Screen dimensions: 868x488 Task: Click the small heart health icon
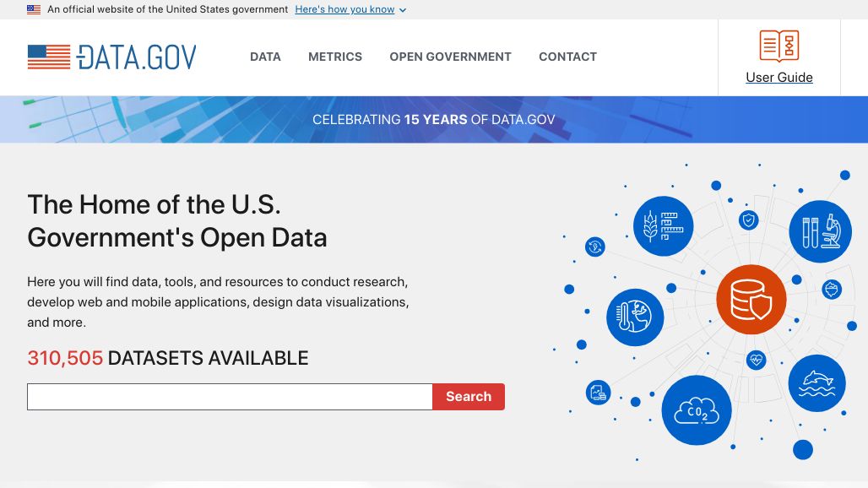tap(756, 361)
